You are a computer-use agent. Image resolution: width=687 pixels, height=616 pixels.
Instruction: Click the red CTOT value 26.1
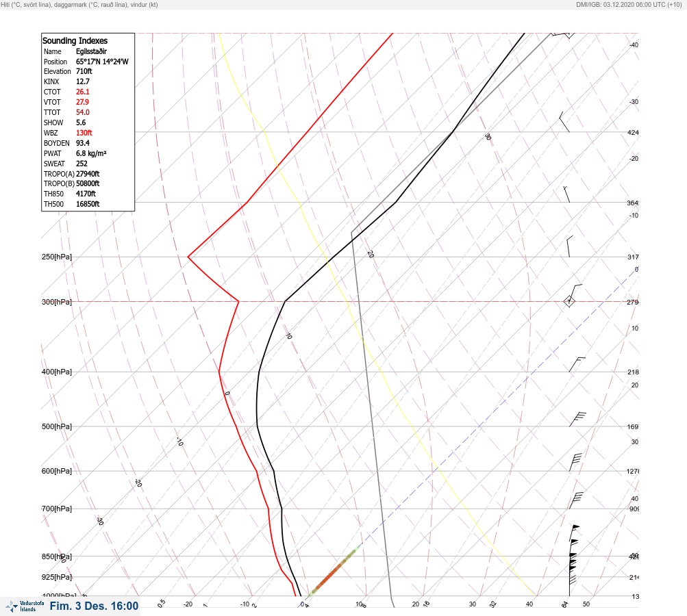[x=82, y=92]
